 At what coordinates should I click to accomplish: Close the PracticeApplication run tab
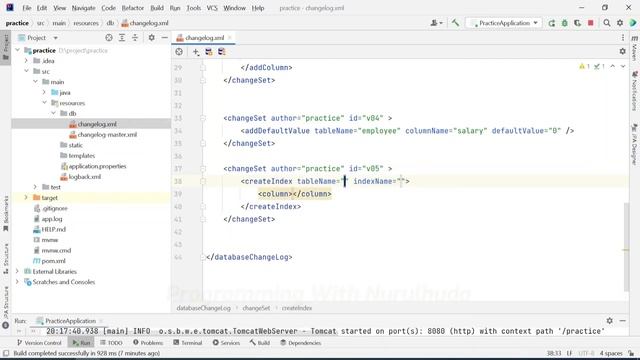[101, 321]
